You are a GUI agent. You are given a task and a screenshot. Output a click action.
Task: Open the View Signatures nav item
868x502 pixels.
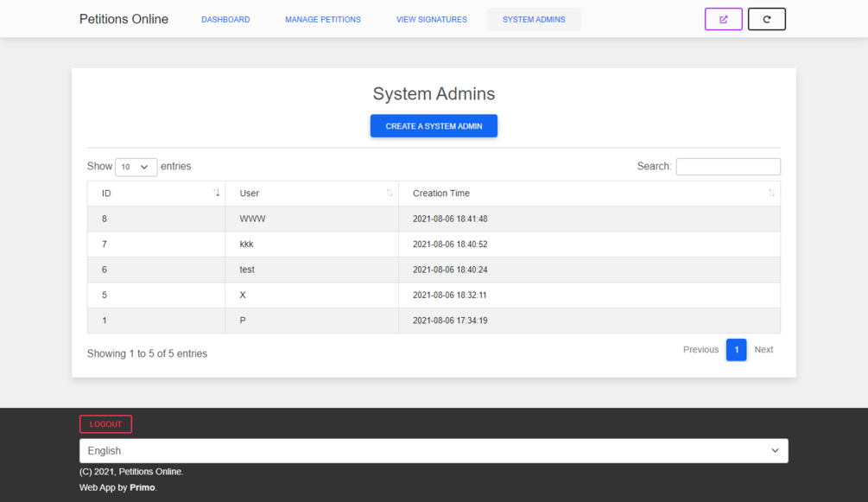[431, 19]
